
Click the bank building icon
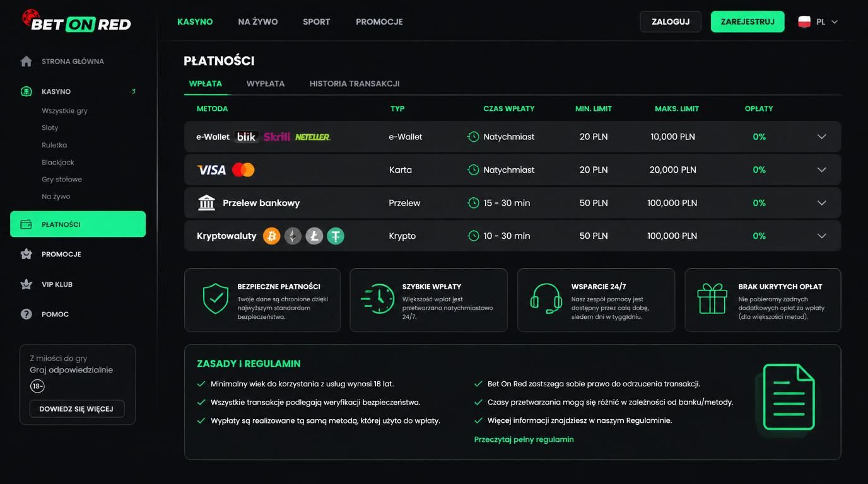206,203
